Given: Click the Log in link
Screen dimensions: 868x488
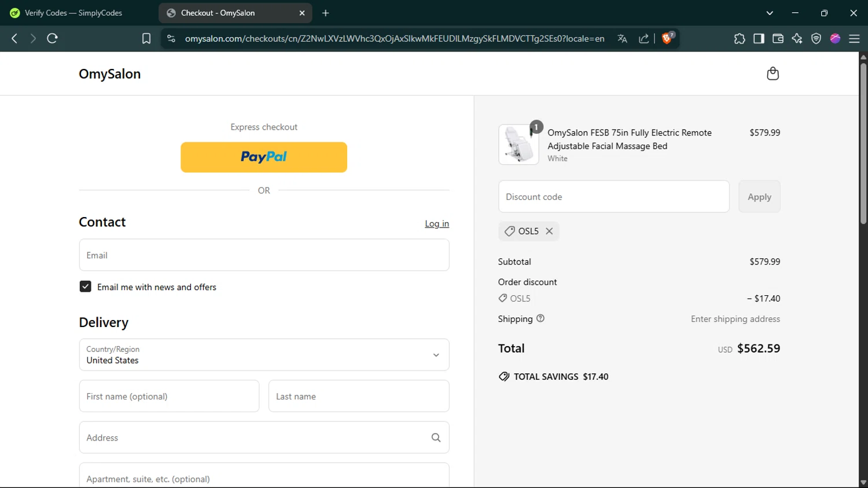Looking at the screenshot, I should pyautogui.click(x=437, y=223).
